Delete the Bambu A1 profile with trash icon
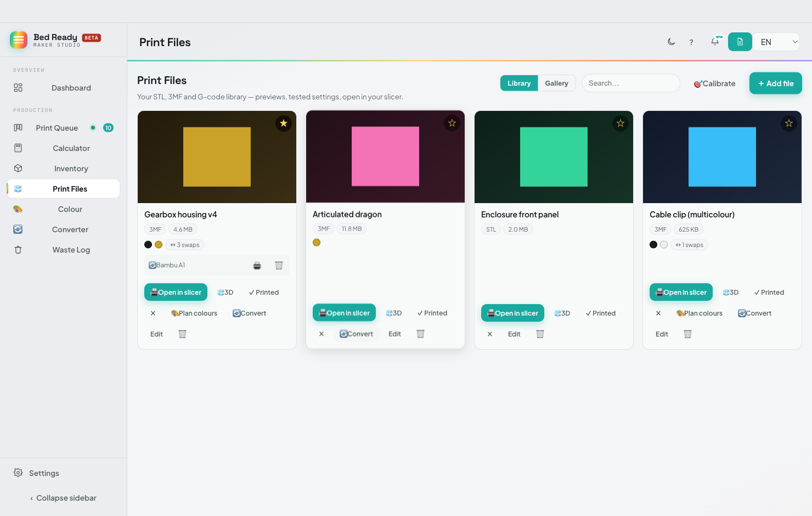 click(279, 266)
